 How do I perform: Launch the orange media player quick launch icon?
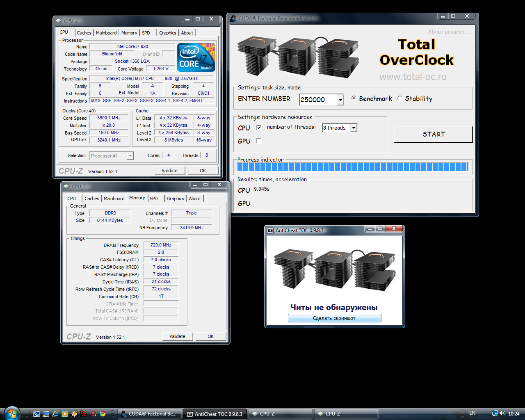coord(65,414)
